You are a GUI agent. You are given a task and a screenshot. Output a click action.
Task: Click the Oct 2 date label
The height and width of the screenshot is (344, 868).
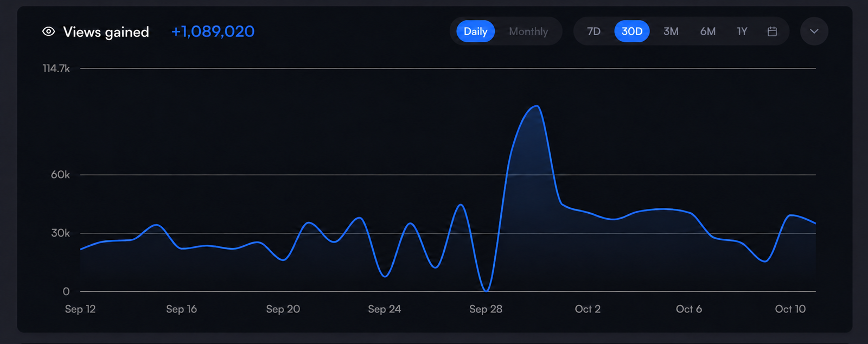pos(588,309)
